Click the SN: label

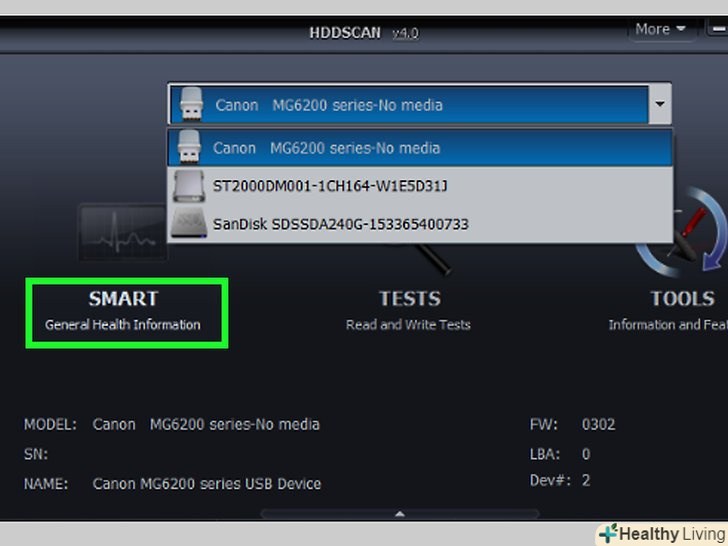click(36, 454)
